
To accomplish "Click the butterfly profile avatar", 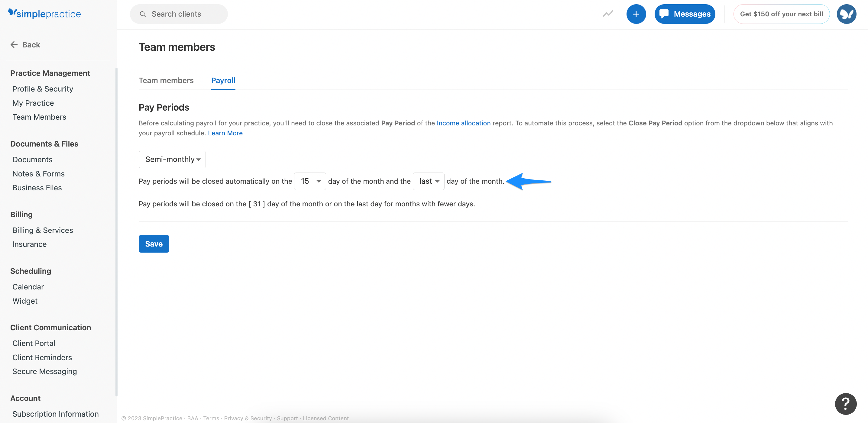I will tap(847, 14).
